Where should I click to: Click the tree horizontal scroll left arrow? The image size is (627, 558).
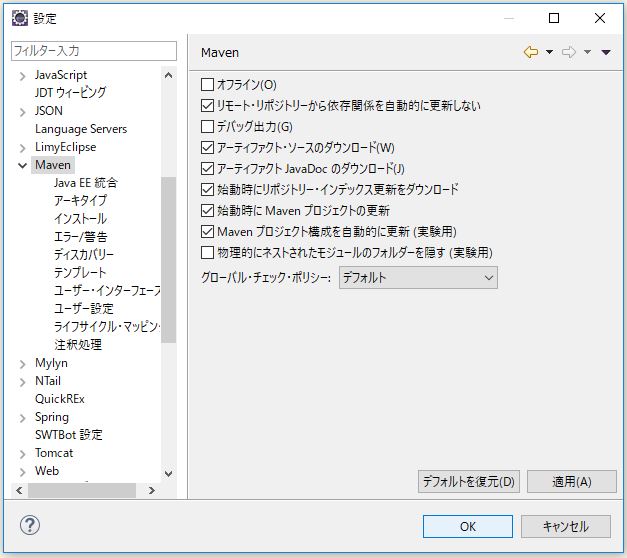19,490
